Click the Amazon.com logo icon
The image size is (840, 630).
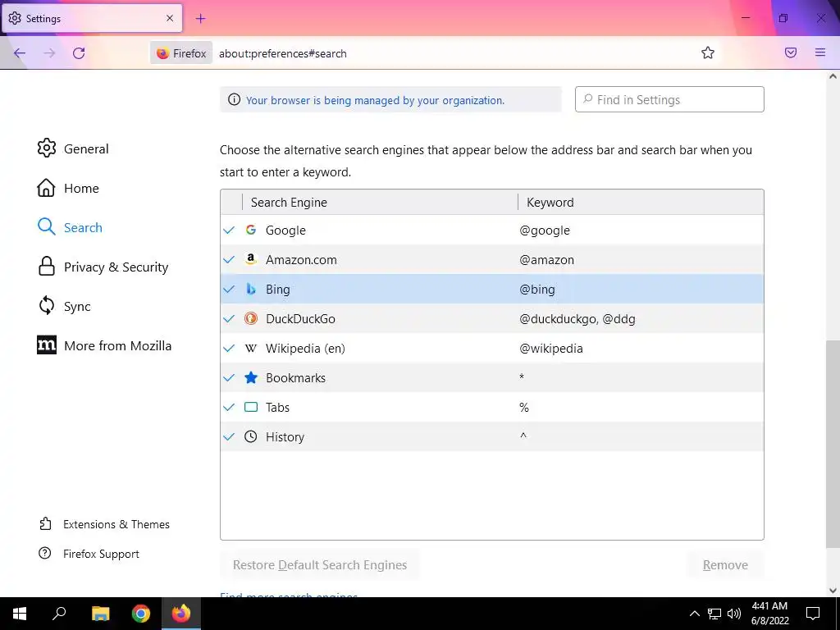click(x=251, y=259)
